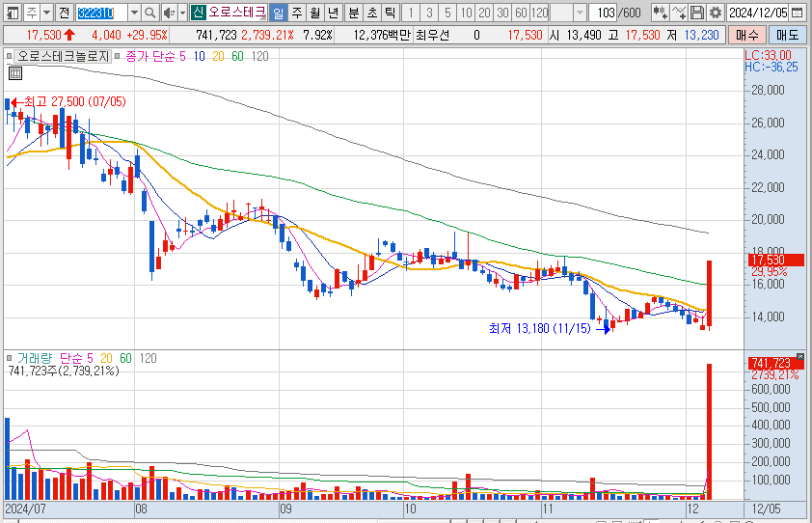812x523 pixels.
Task: Click the LC:33.00 indicator text
Action: (768, 55)
